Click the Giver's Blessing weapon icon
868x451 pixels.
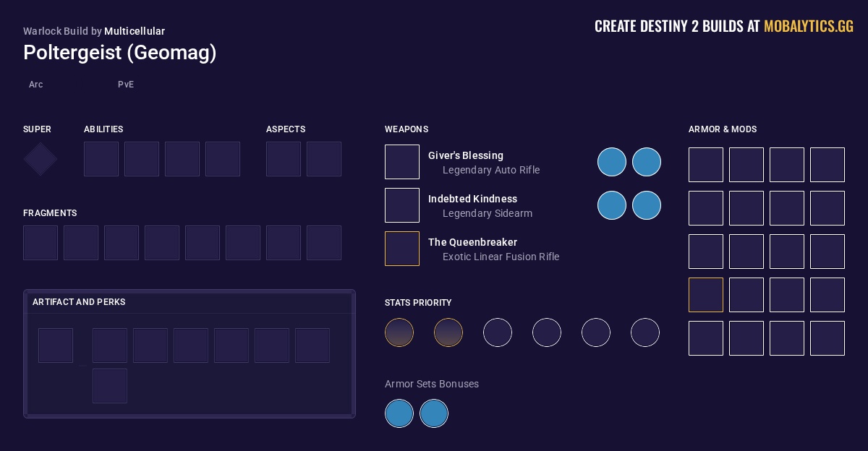[x=402, y=162]
